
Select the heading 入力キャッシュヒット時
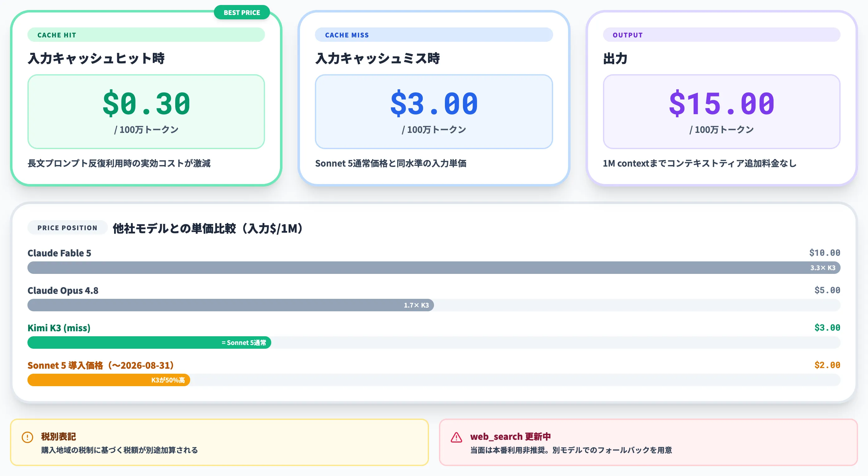96,58
